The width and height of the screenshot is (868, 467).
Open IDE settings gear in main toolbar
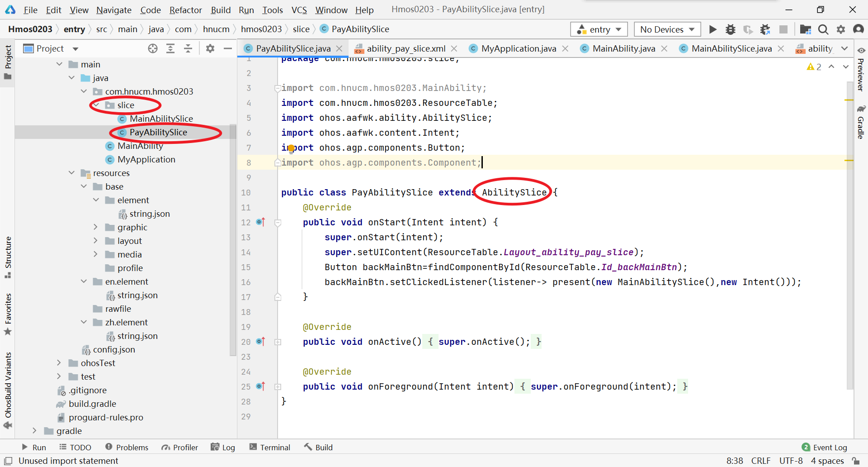click(841, 29)
